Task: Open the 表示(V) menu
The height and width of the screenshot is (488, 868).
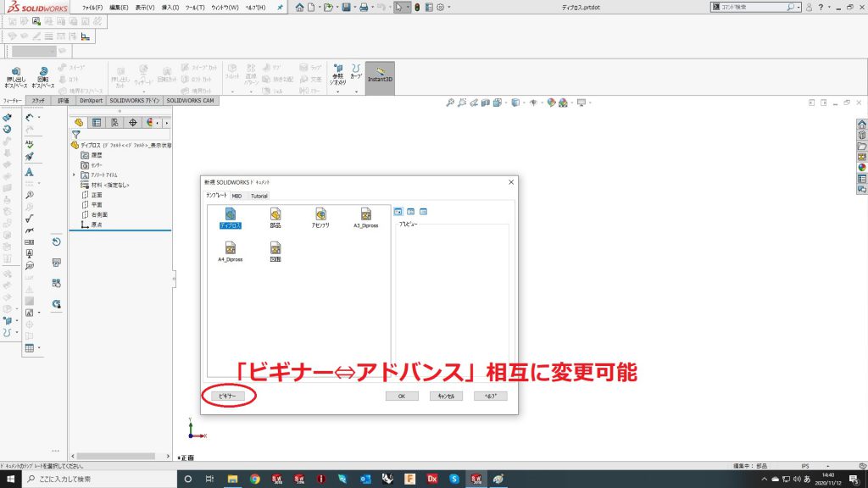Action: 145,8
